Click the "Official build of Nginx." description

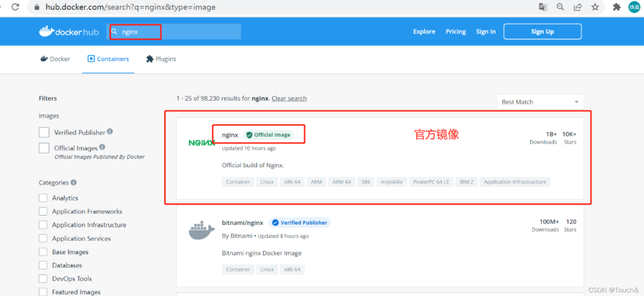click(253, 165)
